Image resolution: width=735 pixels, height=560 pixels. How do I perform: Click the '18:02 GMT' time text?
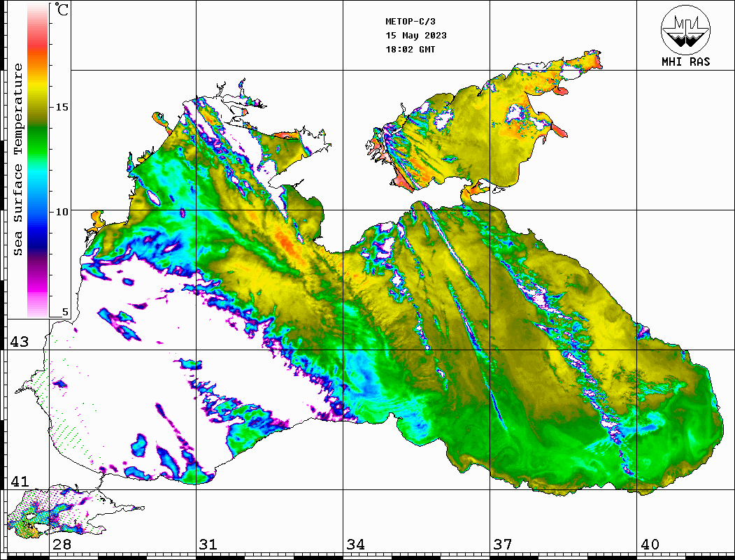tap(411, 50)
